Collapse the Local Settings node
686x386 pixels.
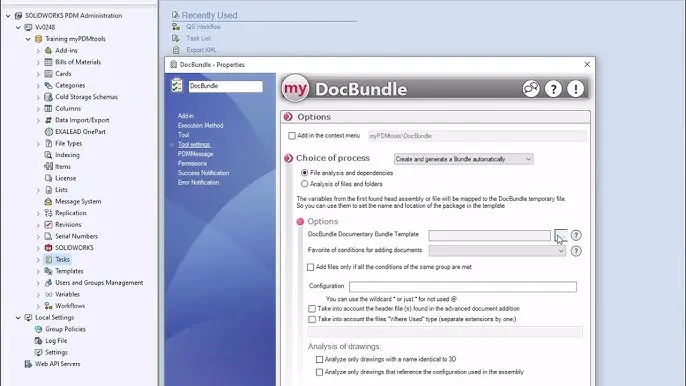pos(18,318)
